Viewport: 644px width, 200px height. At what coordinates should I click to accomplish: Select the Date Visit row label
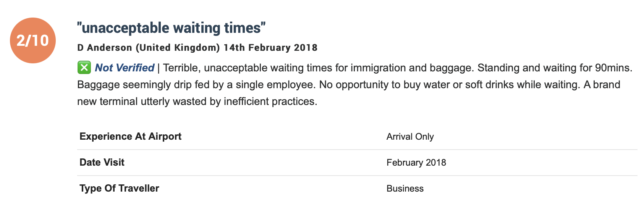click(102, 163)
